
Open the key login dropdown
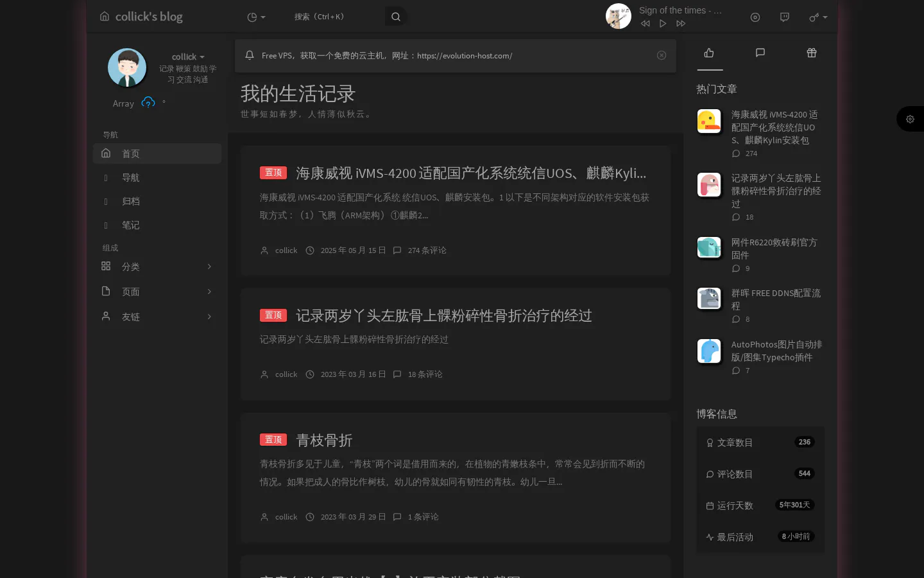(x=818, y=17)
